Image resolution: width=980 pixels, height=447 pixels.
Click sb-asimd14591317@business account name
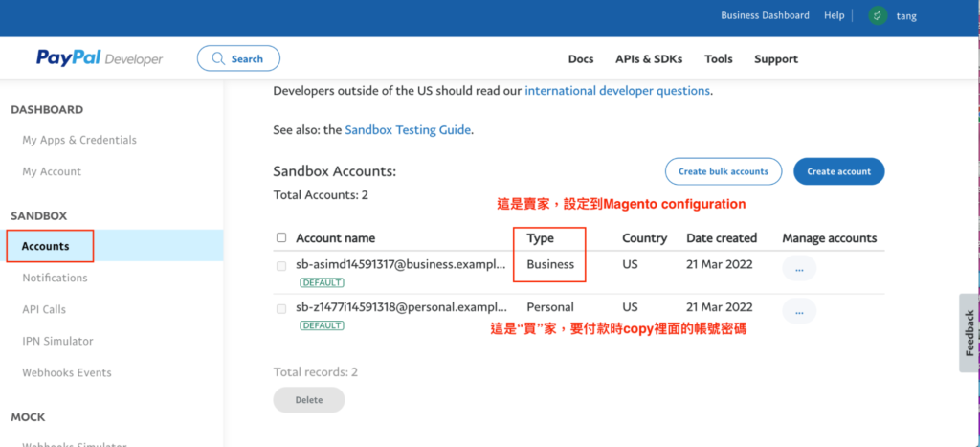tap(401, 264)
